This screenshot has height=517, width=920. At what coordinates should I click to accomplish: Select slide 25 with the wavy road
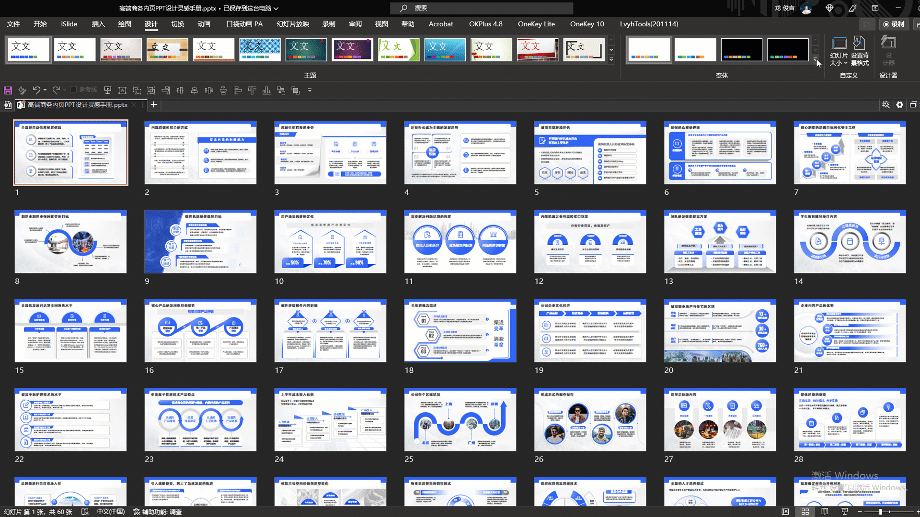(460, 420)
